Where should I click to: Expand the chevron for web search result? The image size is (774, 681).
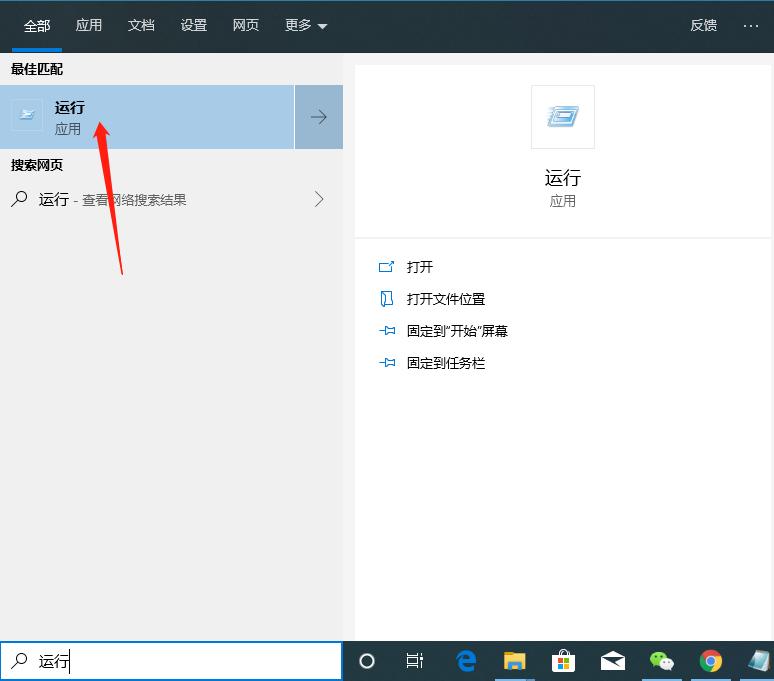pyautogui.click(x=319, y=199)
